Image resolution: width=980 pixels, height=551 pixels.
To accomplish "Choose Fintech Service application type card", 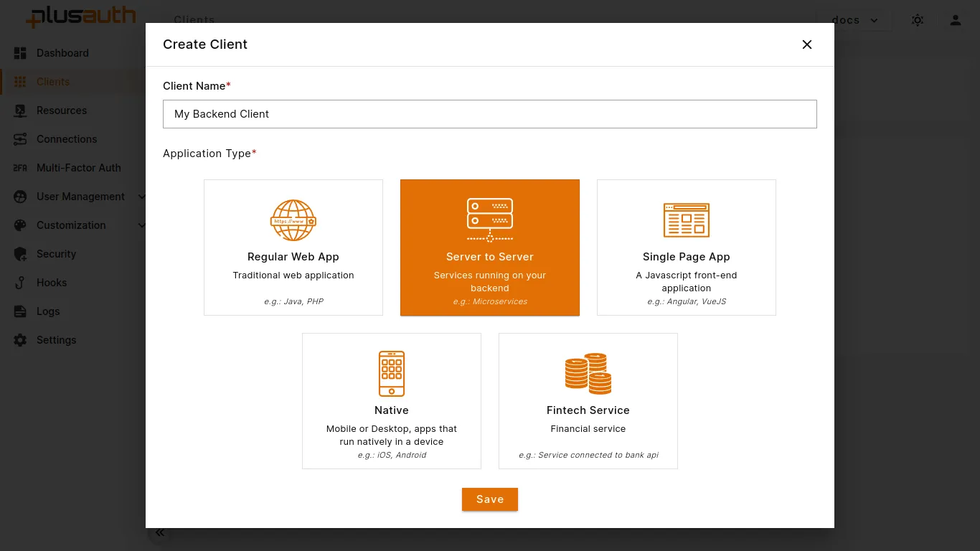I will (588, 401).
